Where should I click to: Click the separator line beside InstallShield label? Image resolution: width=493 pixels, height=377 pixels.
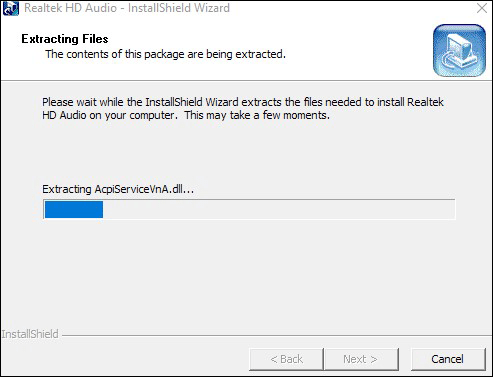pos(277,335)
